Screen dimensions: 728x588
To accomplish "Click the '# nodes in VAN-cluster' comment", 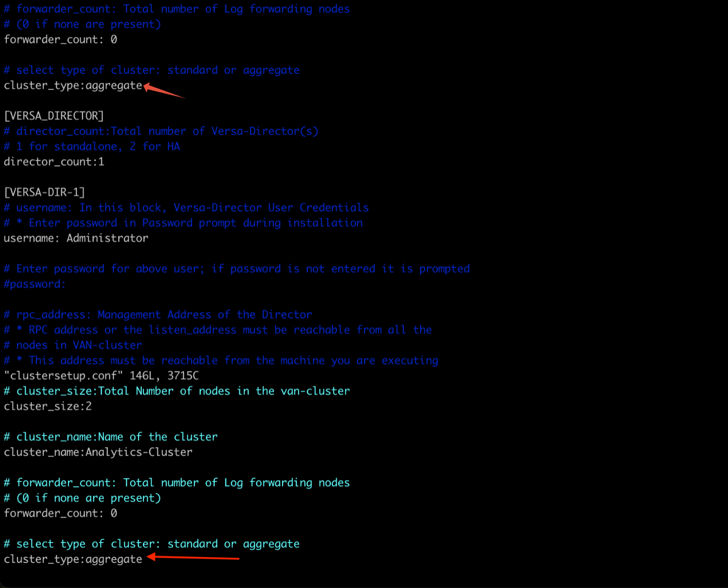I will pos(73,345).
